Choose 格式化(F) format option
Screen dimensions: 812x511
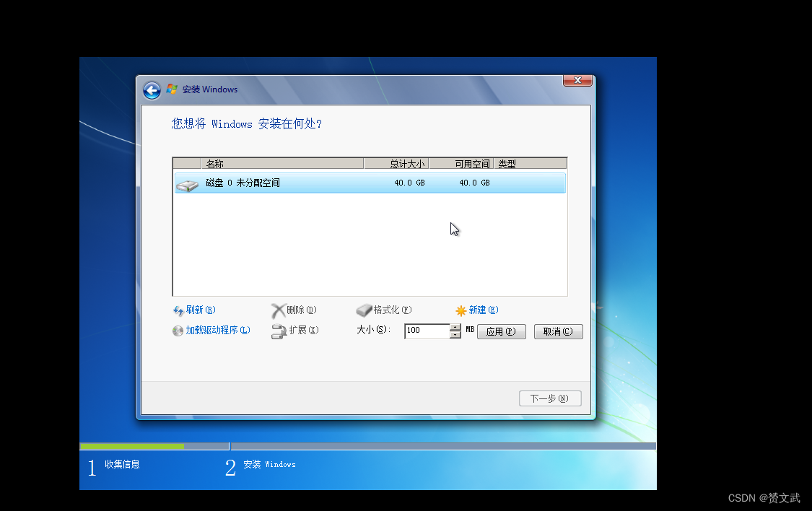point(393,310)
